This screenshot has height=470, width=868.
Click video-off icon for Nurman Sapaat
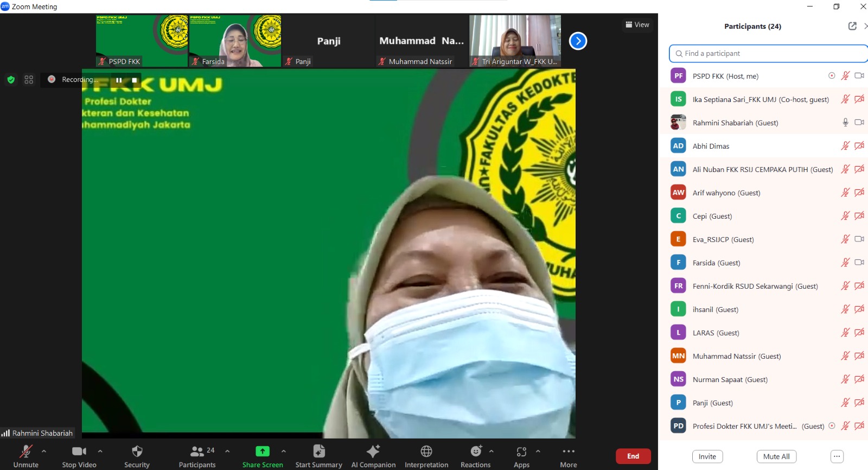pyautogui.click(x=859, y=379)
